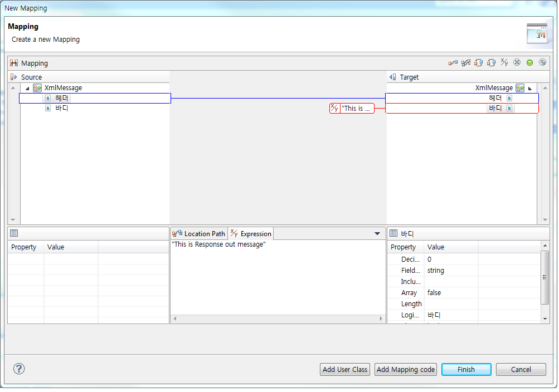Collapse the XmlMessage tree in Source panel
Image resolution: width=559 pixels, height=392 pixels.
point(27,87)
